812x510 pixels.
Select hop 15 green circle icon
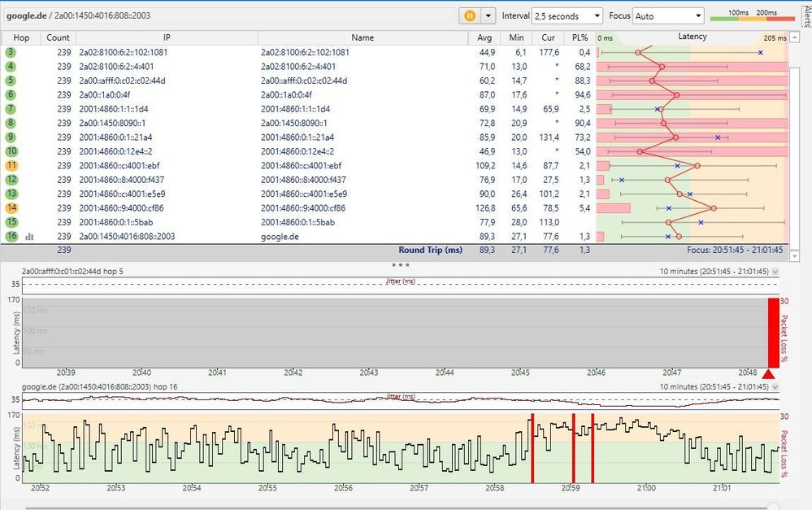coord(11,222)
